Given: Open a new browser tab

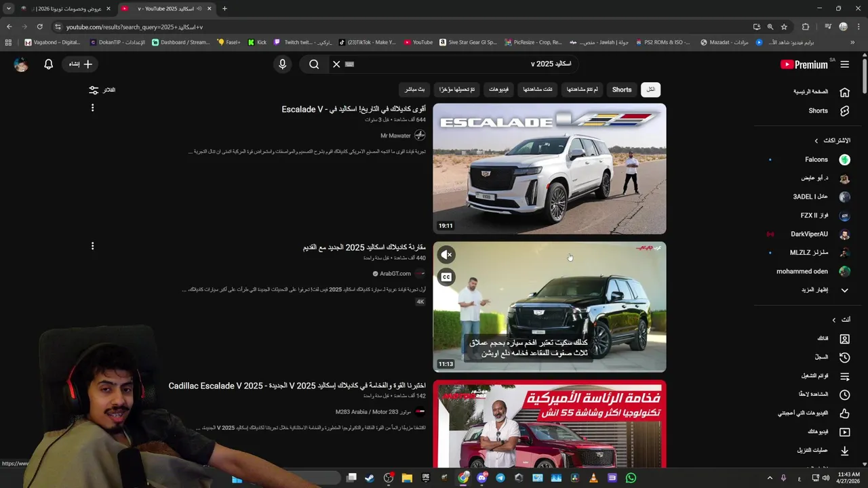Looking at the screenshot, I should [224, 9].
